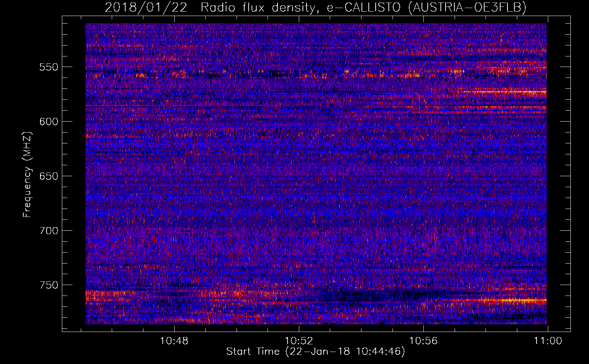Select the 600 frequency tick label

pyautogui.click(x=49, y=122)
